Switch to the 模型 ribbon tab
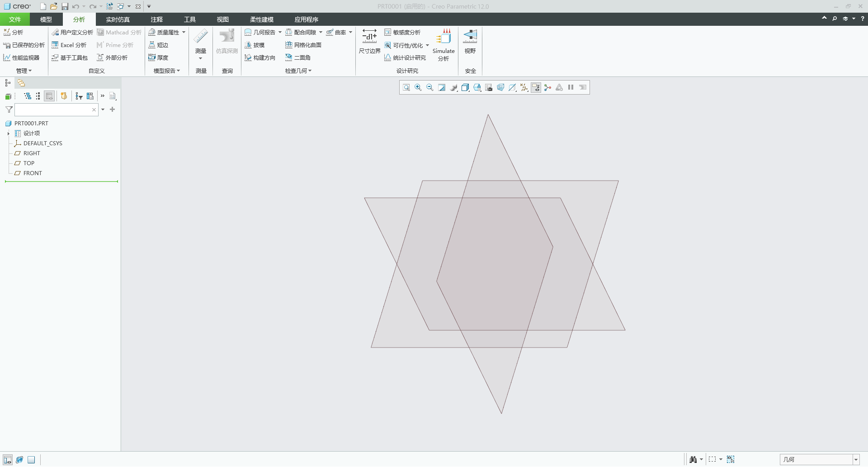The height and width of the screenshot is (467, 868). coord(46,19)
